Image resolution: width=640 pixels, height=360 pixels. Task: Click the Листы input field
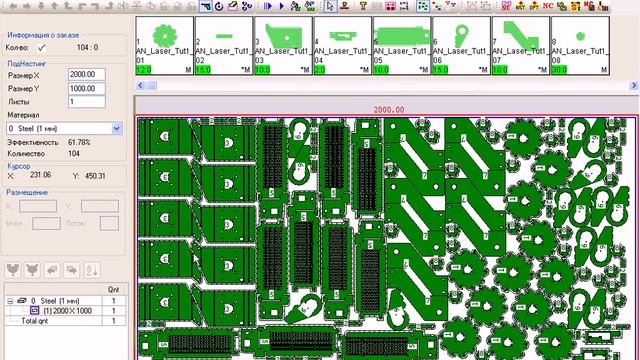click(87, 102)
